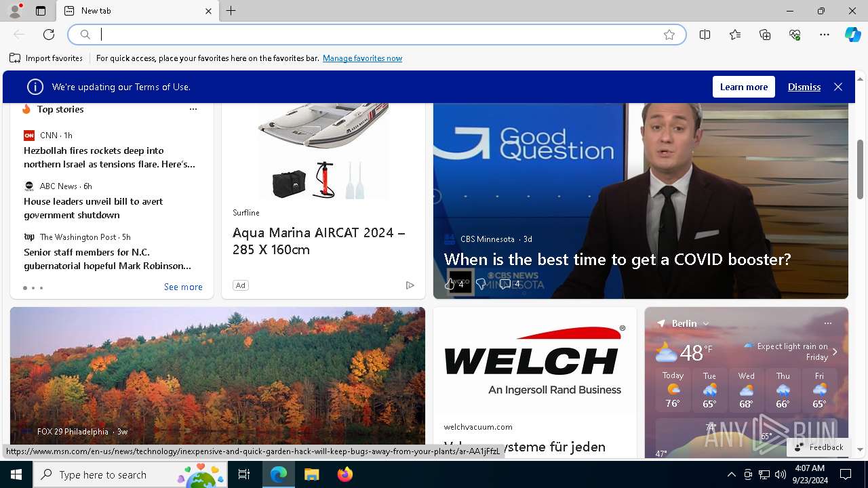Open Edge from the taskbar
This screenshot has width=868, height=488.
279,474
